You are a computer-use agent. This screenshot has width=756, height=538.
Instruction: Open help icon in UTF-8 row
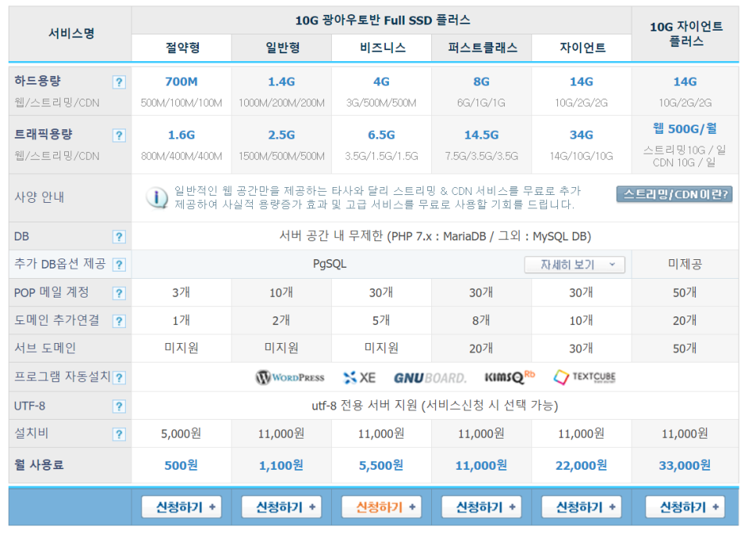[119, 406]
